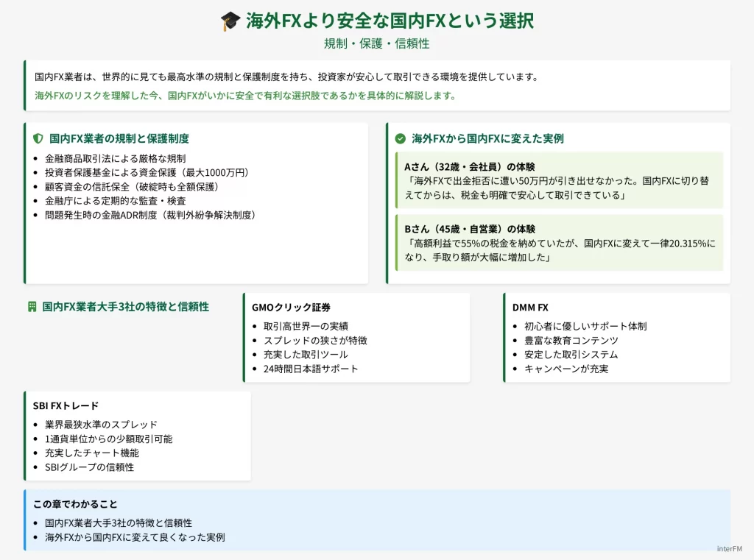Open the Aさん(32歳・会社員)の体験 card
Image resolution: width=754 pixels, height=560 pixels.
coord(560,180)
